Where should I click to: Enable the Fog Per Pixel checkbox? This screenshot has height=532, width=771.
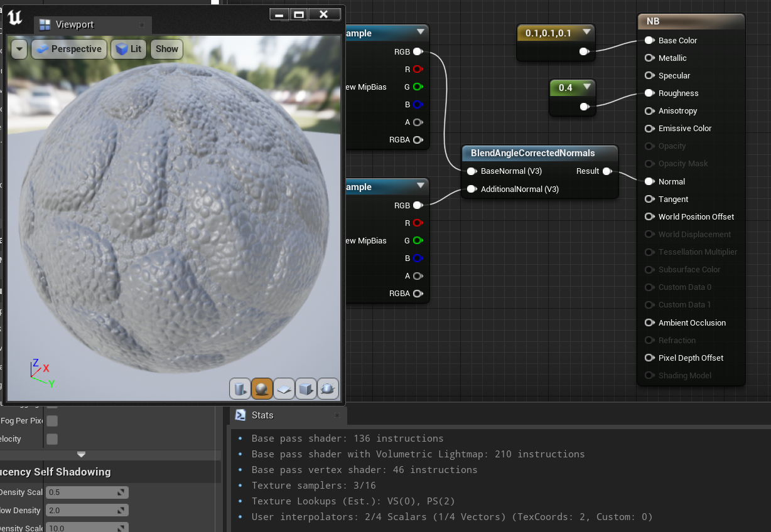click(52, 421)
